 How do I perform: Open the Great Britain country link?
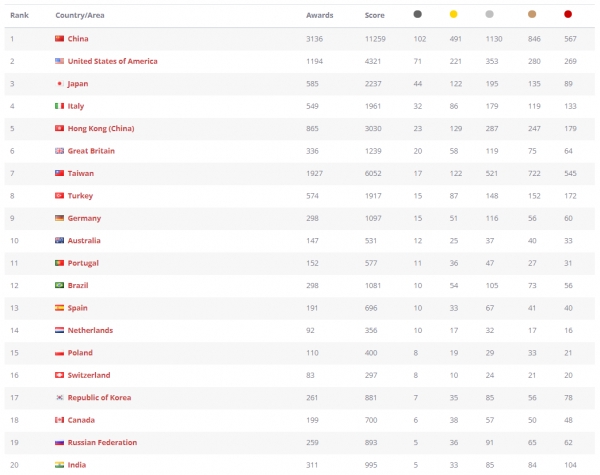pyautogui.click(x=91, y=151)
